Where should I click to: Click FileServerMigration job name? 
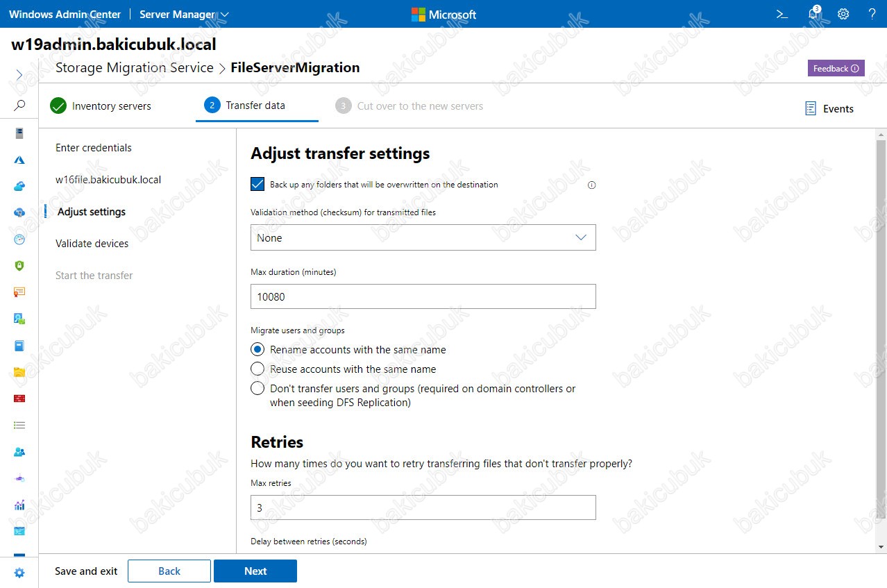tap(295, 68)
